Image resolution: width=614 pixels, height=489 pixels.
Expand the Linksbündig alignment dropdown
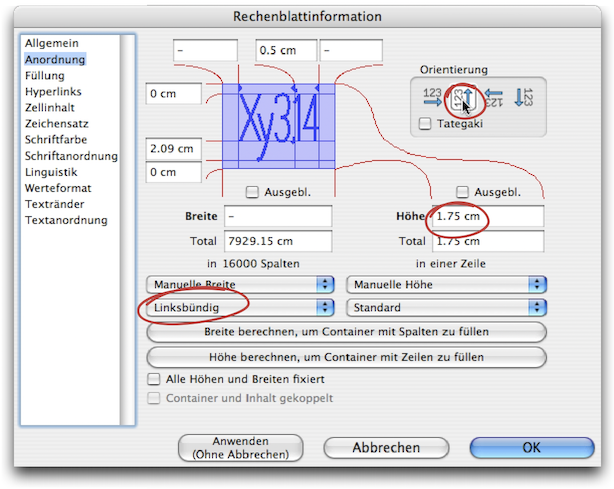coord(239,308)
